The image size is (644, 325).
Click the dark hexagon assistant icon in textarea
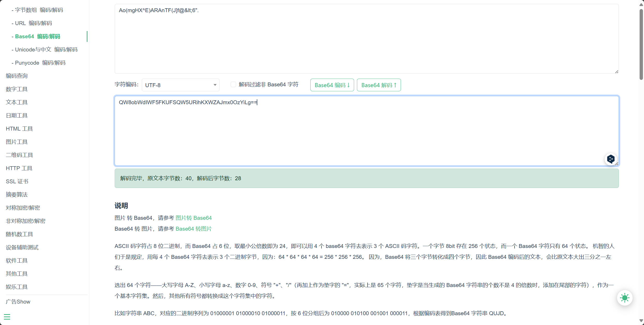click(x=611, y=159)
